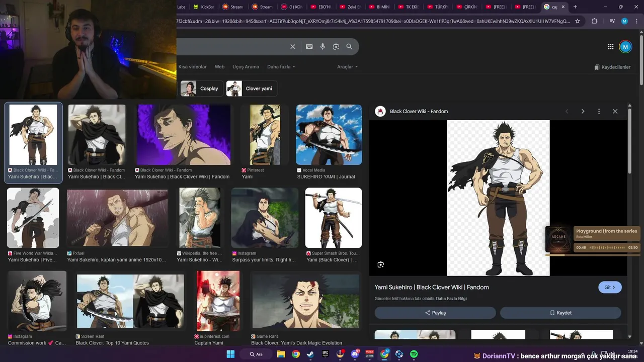Switch to Kısa videolar tab
Screen dimensions: 644x362
(192, 67)
